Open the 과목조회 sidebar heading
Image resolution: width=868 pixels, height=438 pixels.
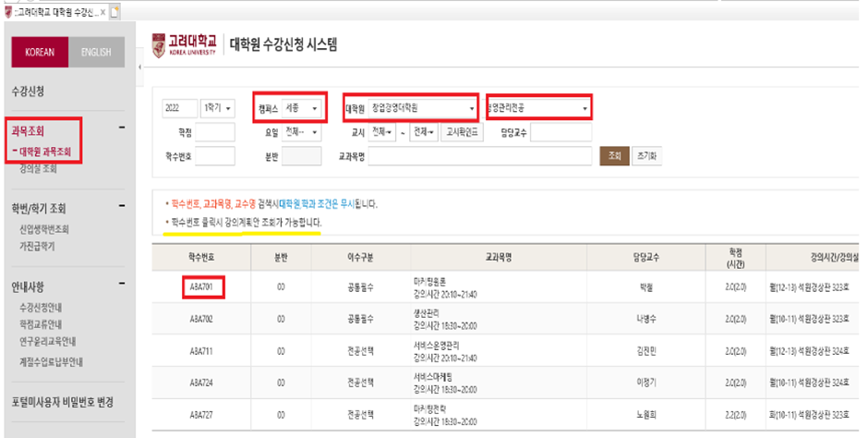(x=28, y=131)
